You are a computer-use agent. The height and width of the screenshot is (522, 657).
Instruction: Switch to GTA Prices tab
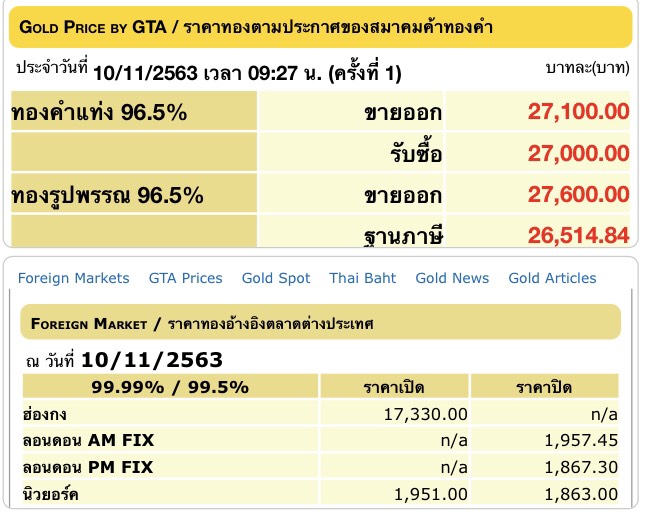point(185,278)
